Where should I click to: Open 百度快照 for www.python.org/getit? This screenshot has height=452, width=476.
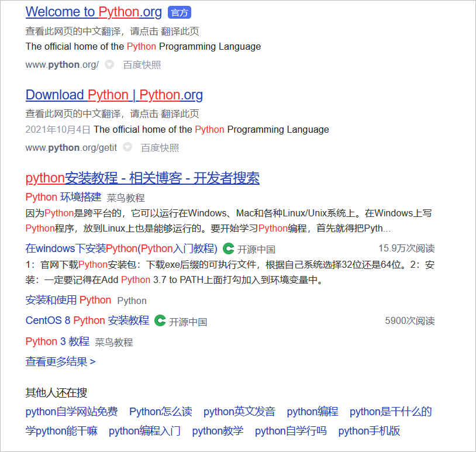(160, 147)
